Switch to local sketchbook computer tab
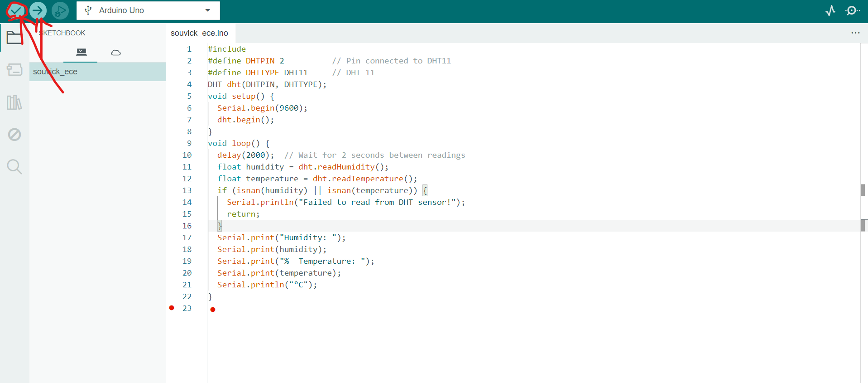The image size is (868, 383). coord(81,52)
